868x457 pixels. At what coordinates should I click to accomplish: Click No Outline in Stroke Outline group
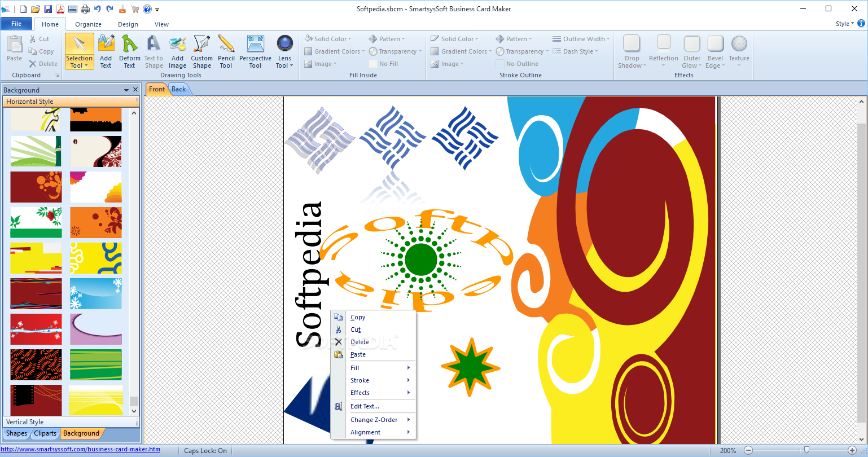pos(517,64)
